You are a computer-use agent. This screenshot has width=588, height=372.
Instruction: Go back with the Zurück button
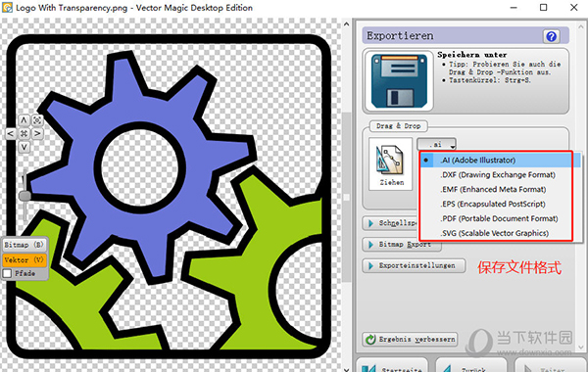tap(471, 365)
